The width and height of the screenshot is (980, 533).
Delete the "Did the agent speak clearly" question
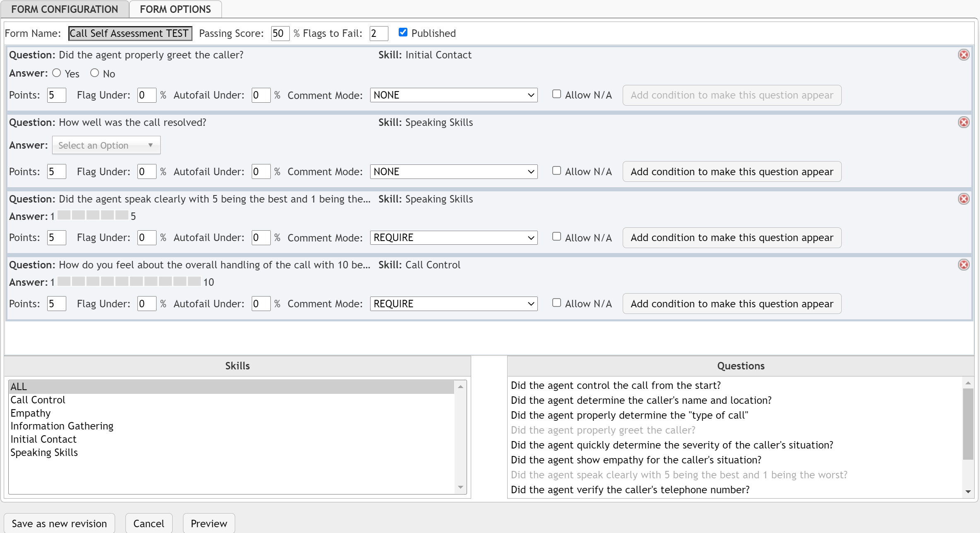[x=964, y=199]
